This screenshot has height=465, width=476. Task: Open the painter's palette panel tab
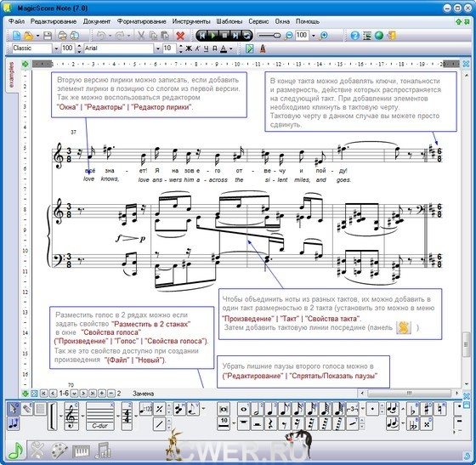(59, 451)
